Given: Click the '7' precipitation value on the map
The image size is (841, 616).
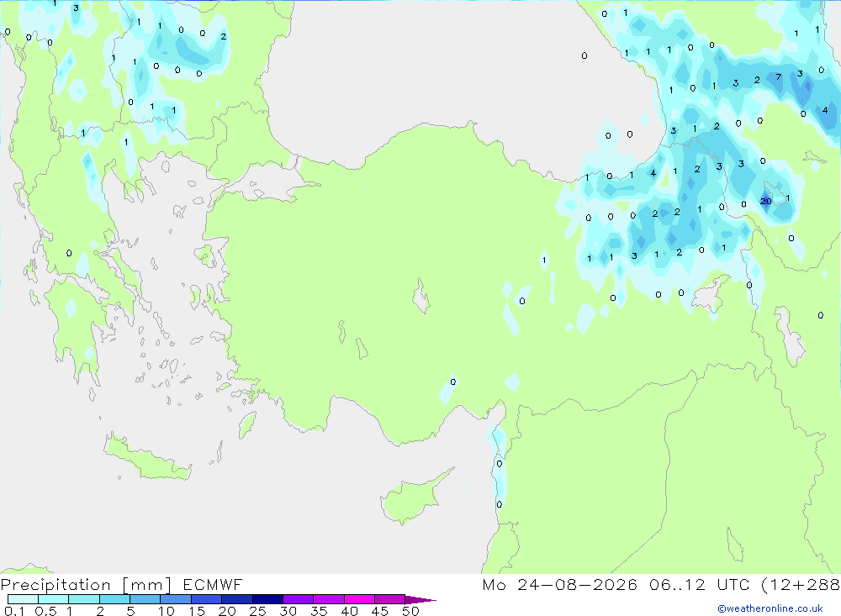Looking at the screenshot, I should coord(778,77).
